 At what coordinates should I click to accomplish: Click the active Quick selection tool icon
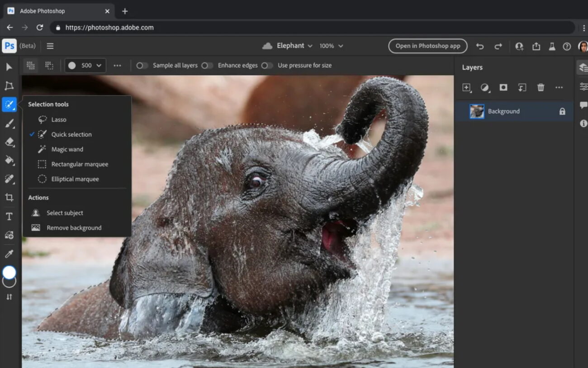coord(9,105)
